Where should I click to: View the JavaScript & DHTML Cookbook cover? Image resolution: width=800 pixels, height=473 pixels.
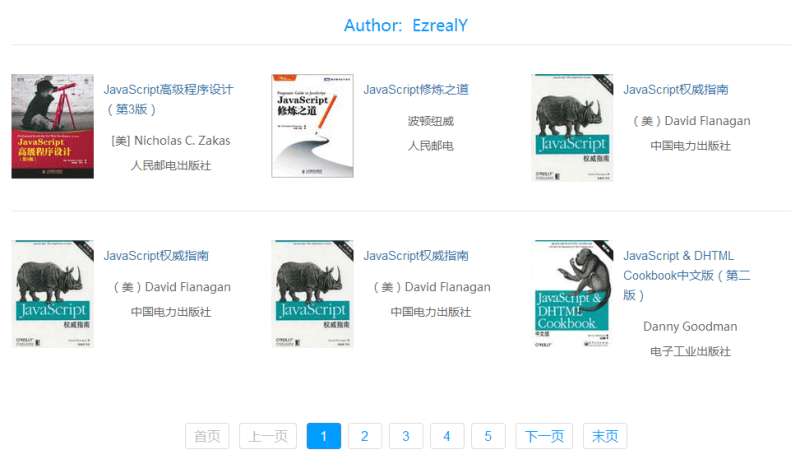click(x=571, y=293)
